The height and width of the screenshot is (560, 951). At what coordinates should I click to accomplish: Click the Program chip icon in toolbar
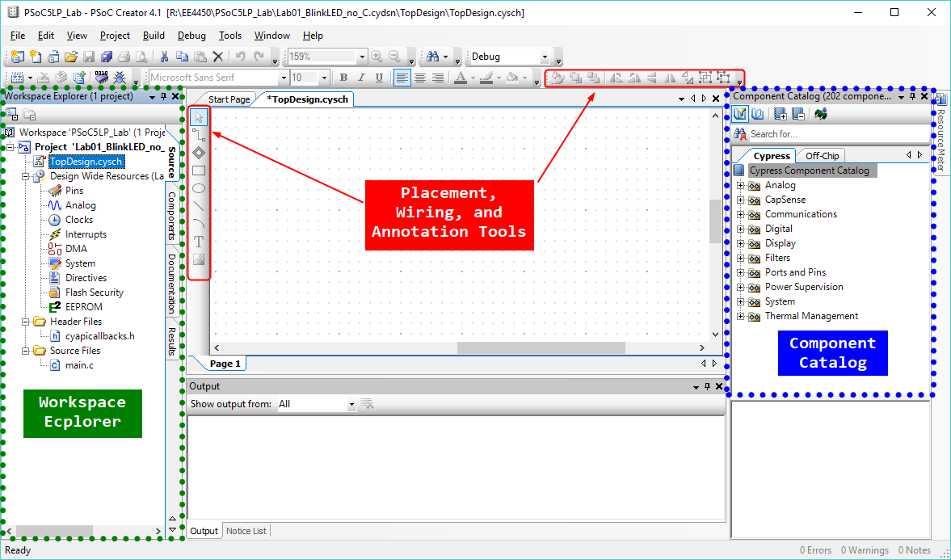101,78
